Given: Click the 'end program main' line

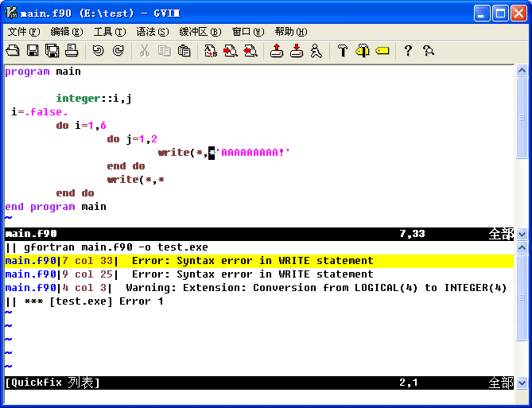Looking at the screenshot, I should pyautogui.click(x=56, y=207).
